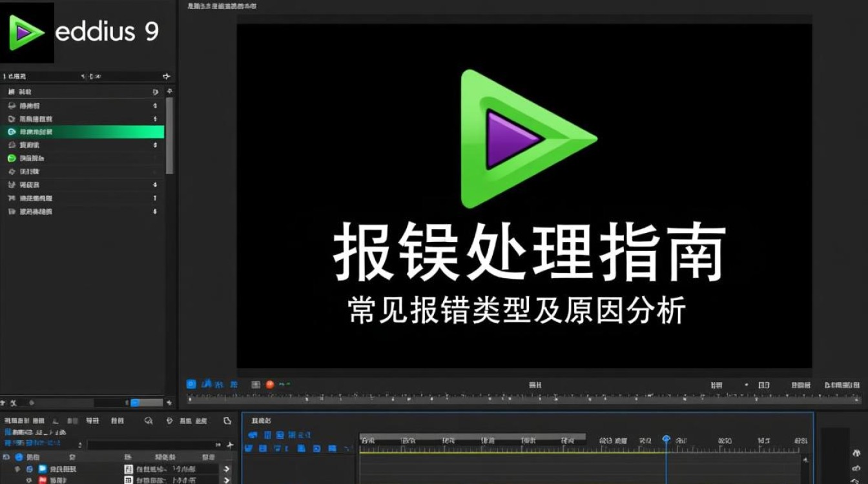868x484 pixels.
Task: Click the arrow button on the red-icon bin row
Action: point(227,480)
